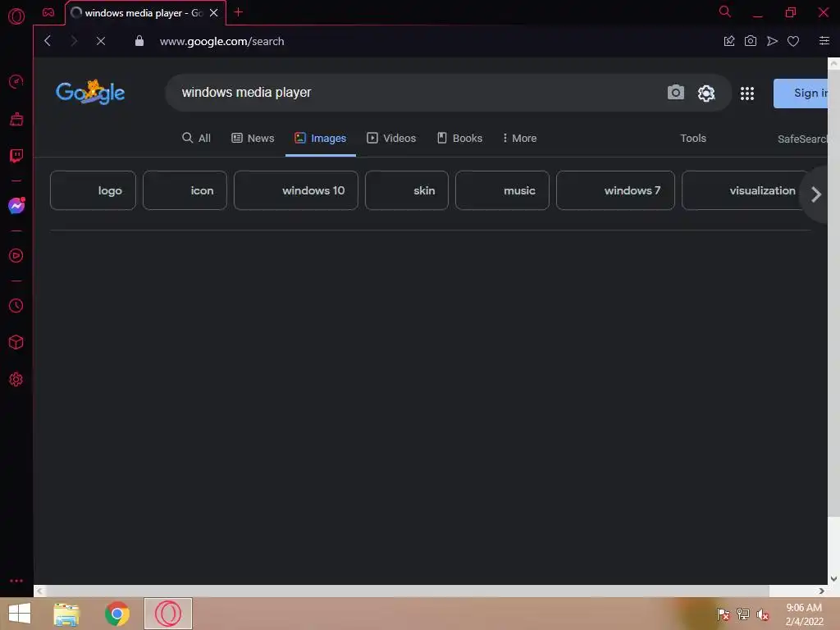Open sidebar three-dot setup menu
The height and width of the screenshot is (630, 840).
tap(16, 581)
